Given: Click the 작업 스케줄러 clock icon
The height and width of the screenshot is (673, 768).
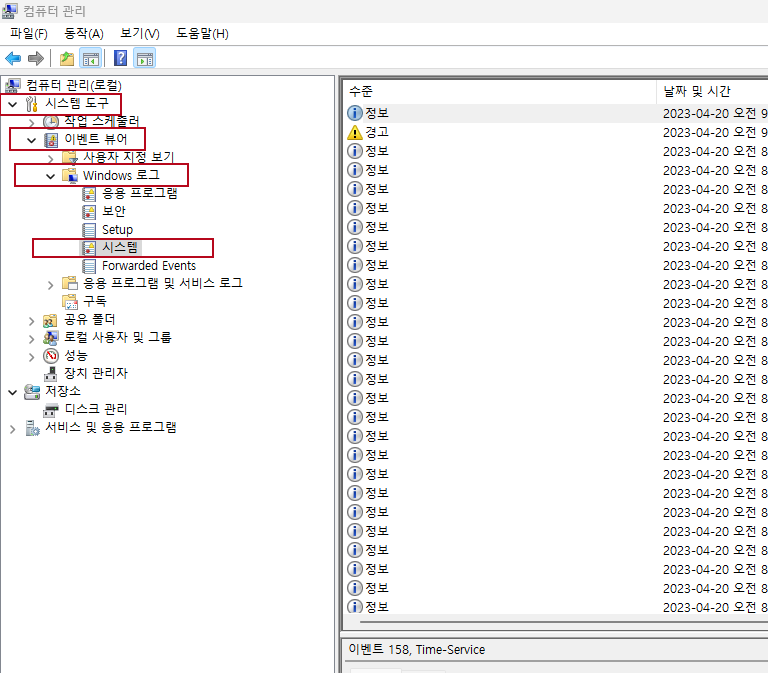Looking at the screenshot, I should tap(51, 121).
